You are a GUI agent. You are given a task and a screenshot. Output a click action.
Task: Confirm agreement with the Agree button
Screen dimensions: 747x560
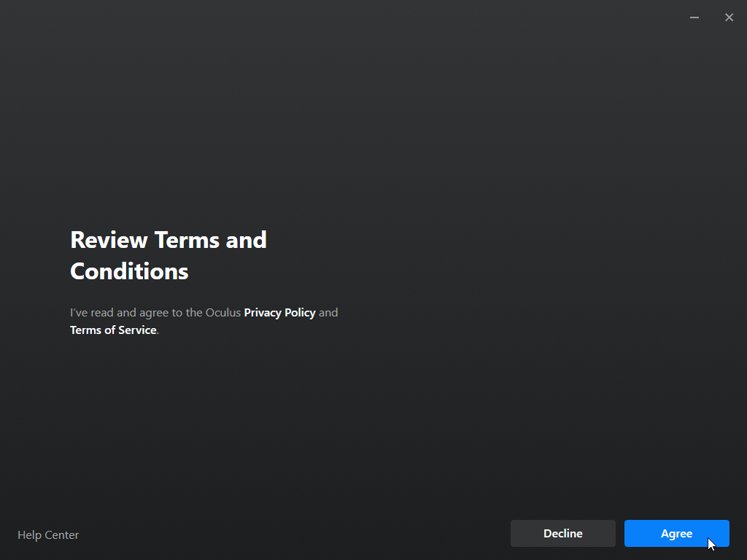(676, 534)
